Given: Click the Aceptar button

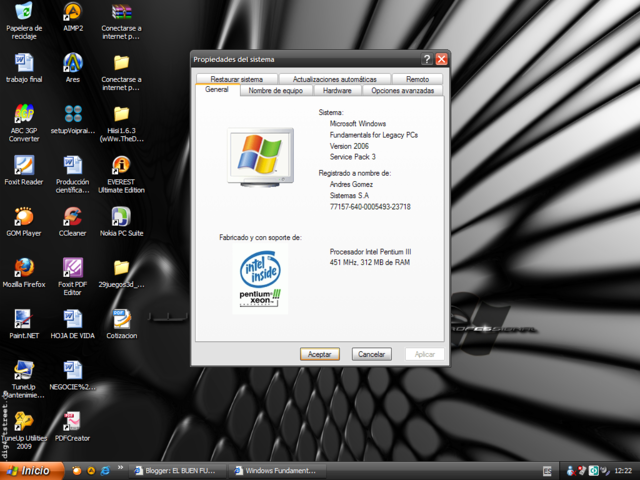Looking at the screenshot, I should pos(320,354).
